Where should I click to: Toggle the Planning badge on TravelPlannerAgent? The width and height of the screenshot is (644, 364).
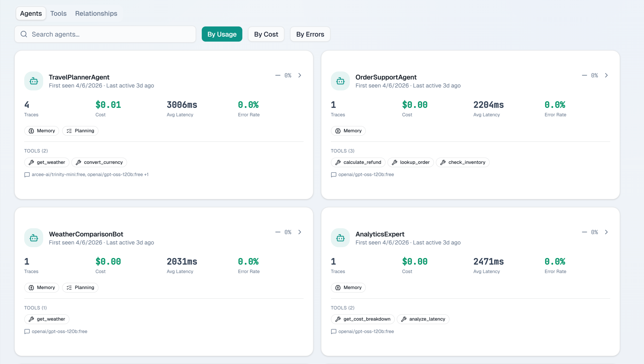80,131
